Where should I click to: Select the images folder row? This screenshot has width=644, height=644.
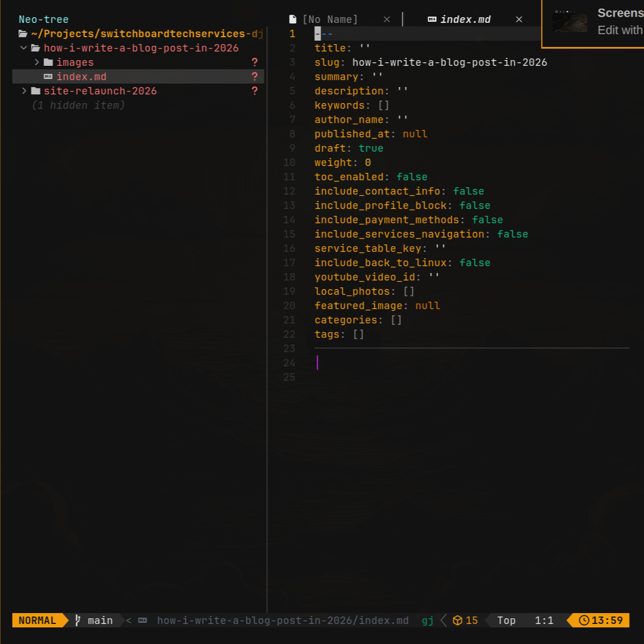click(138, 62)
